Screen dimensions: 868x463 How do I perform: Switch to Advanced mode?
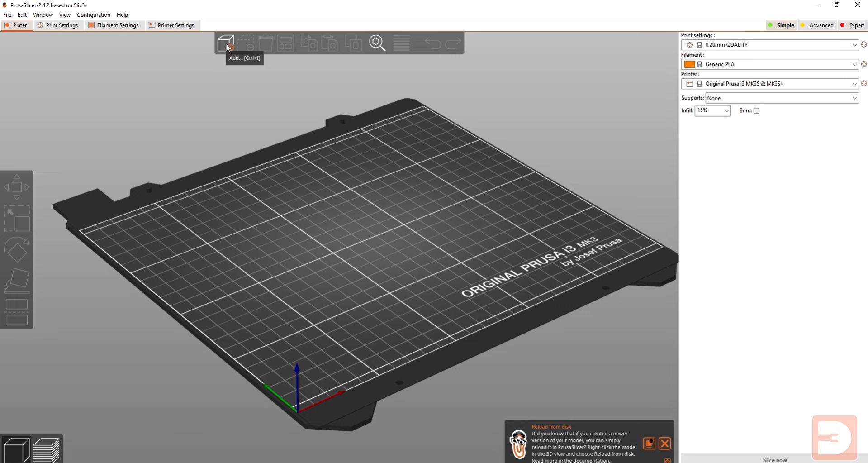pyautogui.click(x=817, y=25)
